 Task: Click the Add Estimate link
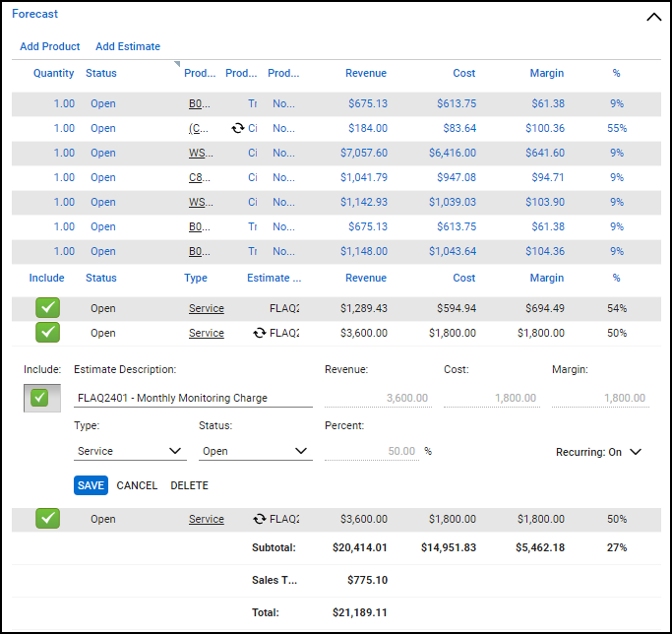pos(128,46)
